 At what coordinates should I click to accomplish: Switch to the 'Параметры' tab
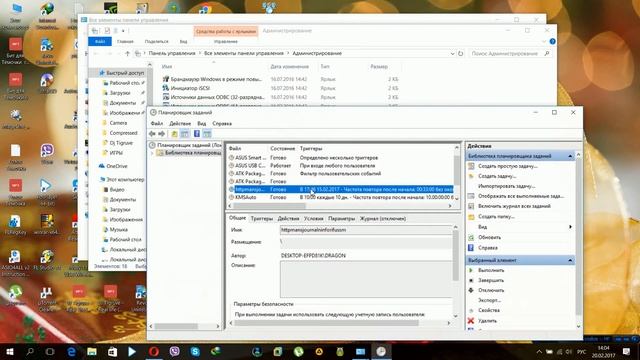(x=341, y=219)
